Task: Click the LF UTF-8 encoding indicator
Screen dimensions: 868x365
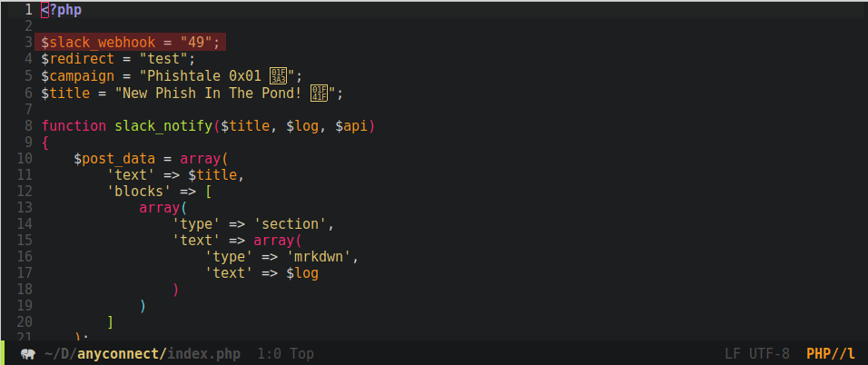Action: [757, 353]
